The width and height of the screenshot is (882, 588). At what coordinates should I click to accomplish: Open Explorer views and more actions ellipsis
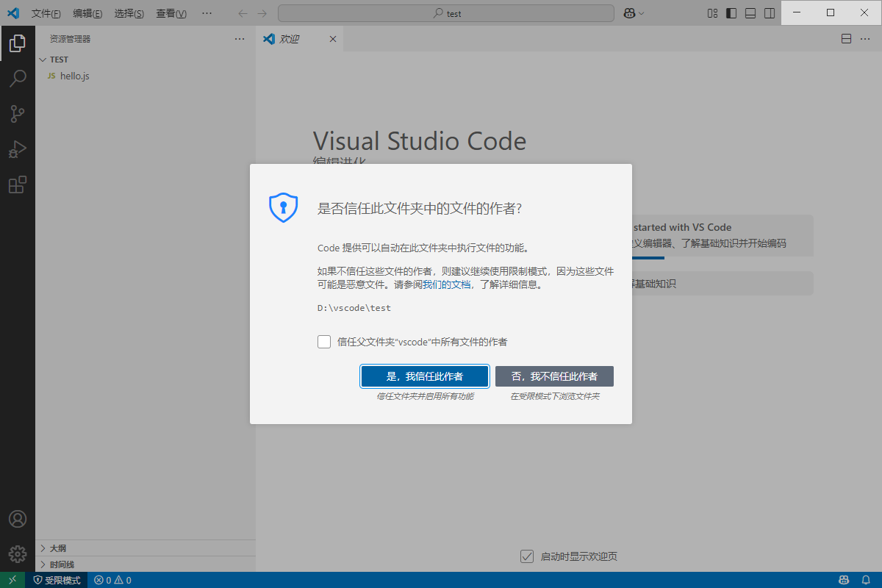[240, 39]
